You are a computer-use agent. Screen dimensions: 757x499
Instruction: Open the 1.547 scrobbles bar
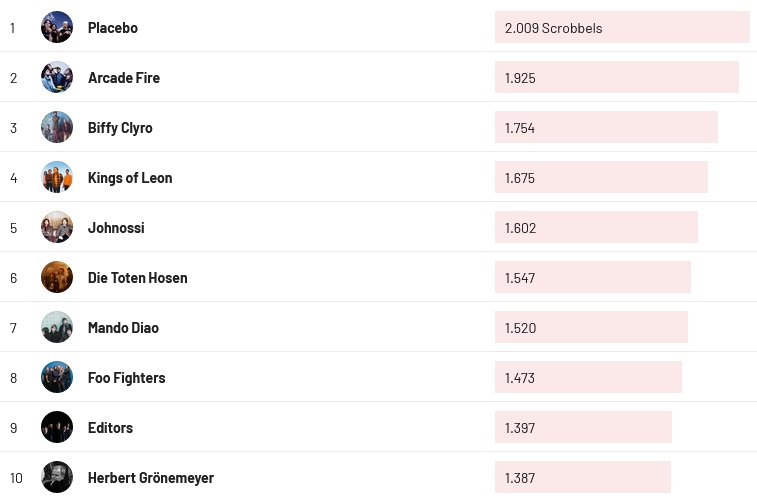592,278
